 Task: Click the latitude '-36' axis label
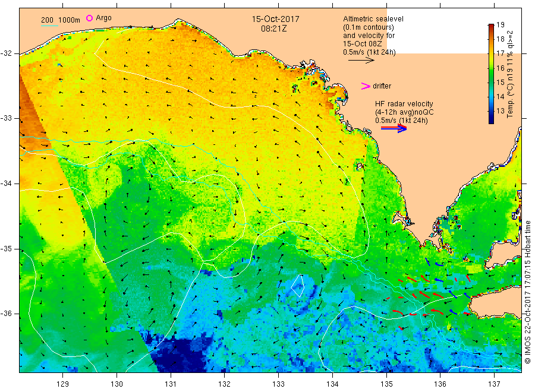[6, 314]
